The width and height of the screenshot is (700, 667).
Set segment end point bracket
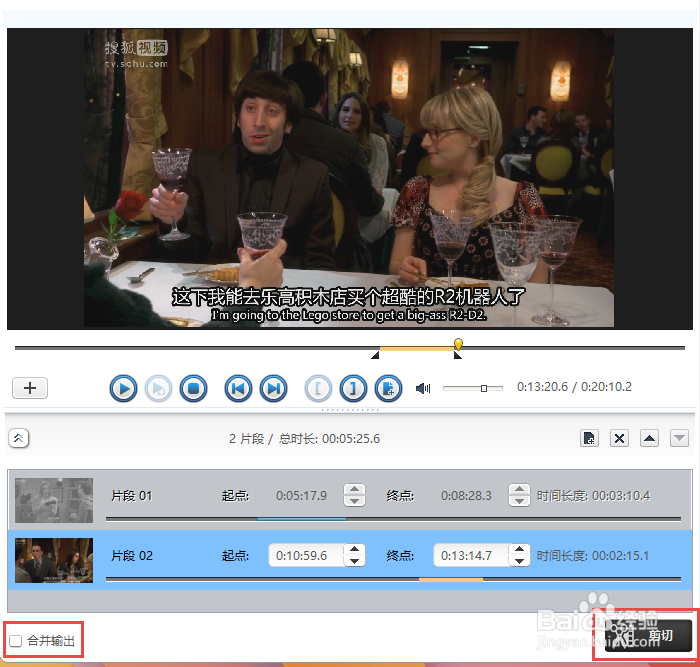(x=353, y=388)
